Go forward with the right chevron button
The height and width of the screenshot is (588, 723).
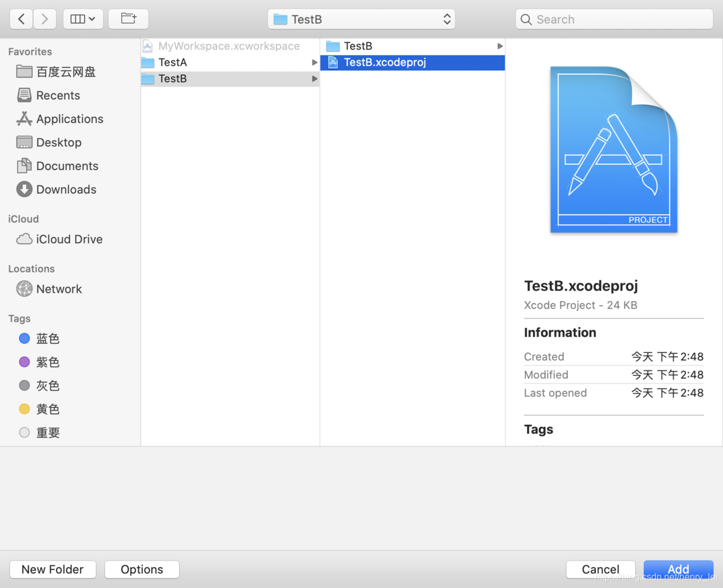click(45, 19)
